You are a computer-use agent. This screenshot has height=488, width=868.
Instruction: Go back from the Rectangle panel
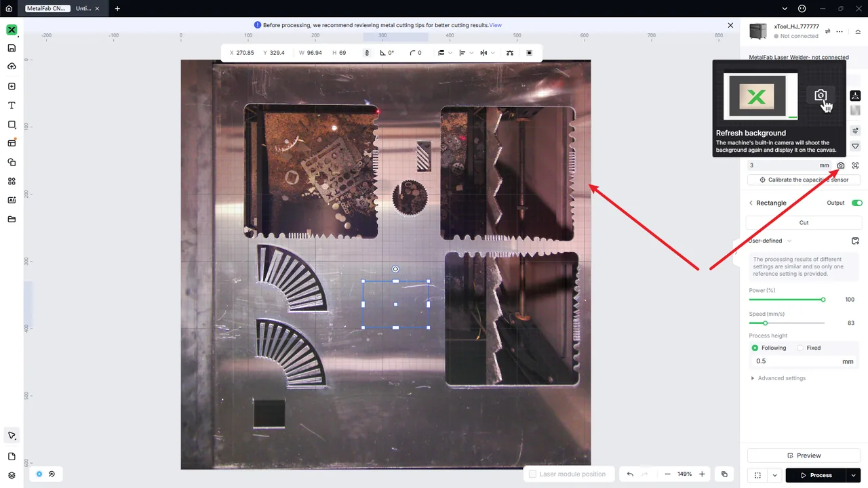751,203
